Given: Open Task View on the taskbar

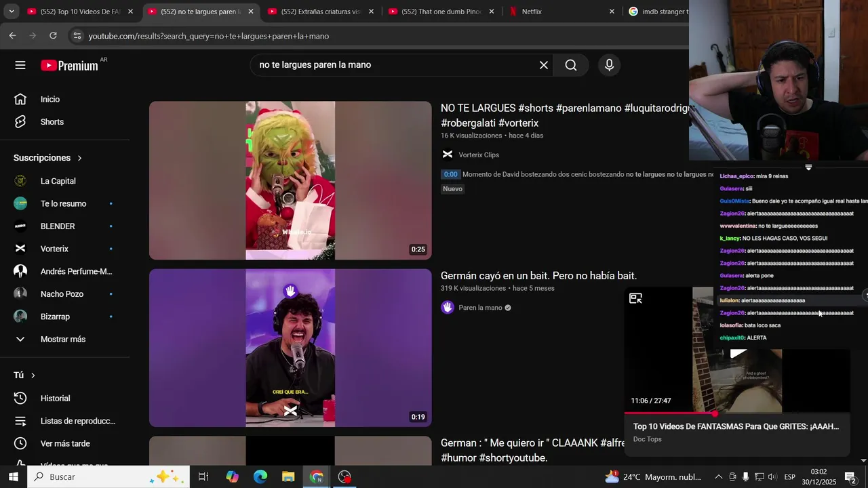Looking at the screenshot, I should [x=203, y=477].
